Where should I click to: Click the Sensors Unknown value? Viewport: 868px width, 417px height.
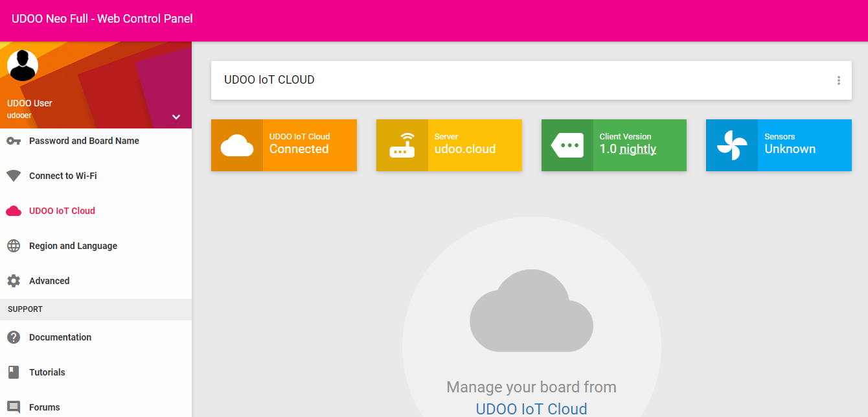[x=790, y=149]
